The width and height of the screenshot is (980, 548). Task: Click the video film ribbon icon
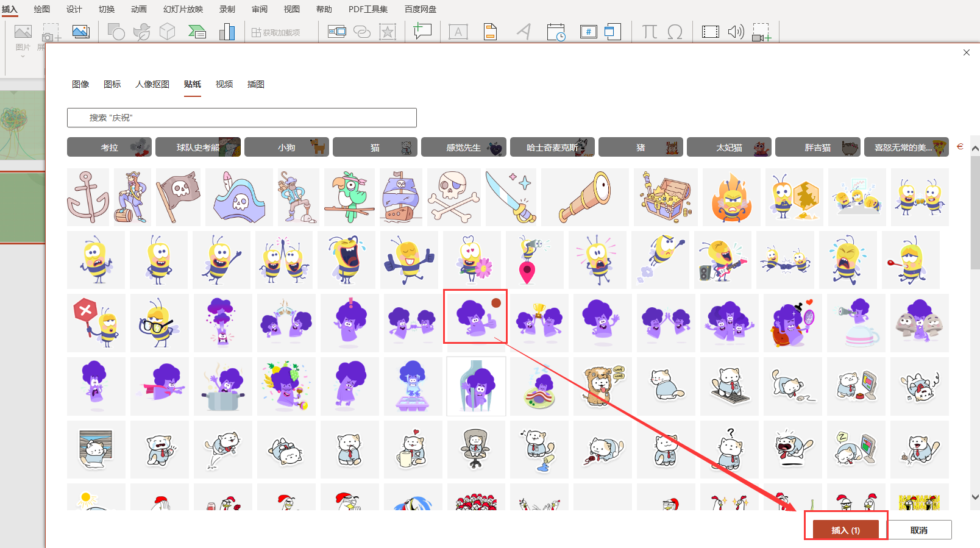tap(711, 31)
